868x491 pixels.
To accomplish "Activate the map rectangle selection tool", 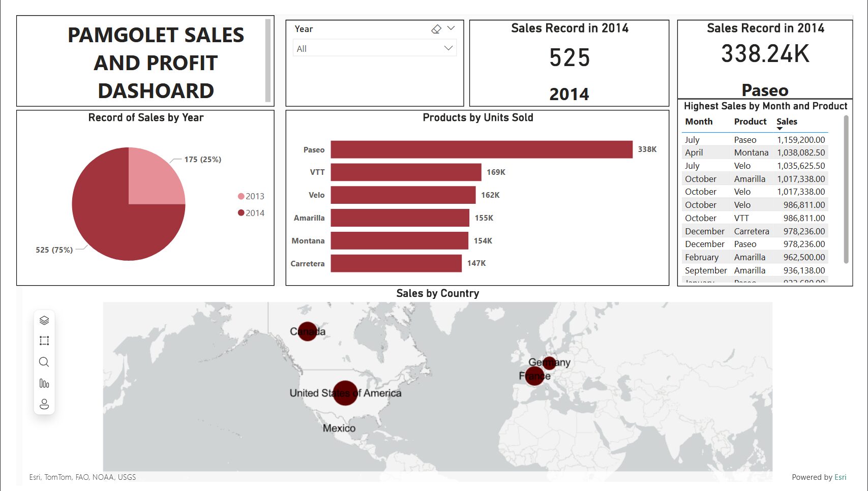I will [x=44, y=341].
